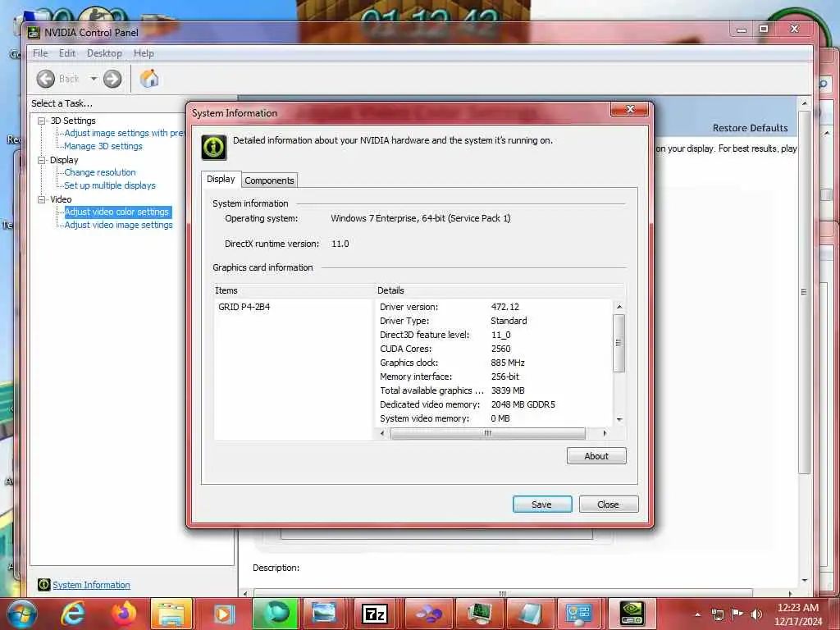
Task: Click the Dedicated video memory row
Action: pos(468,404)
